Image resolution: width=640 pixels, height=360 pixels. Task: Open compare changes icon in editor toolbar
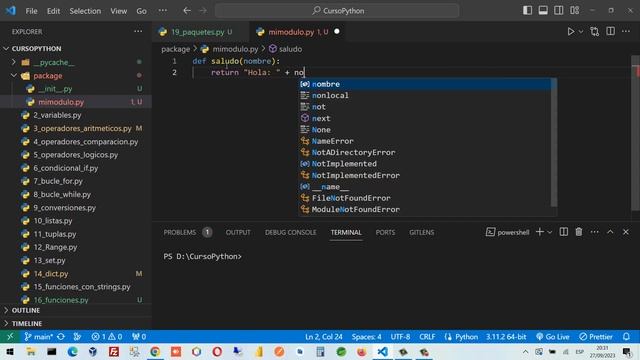(x=595, y=31)
